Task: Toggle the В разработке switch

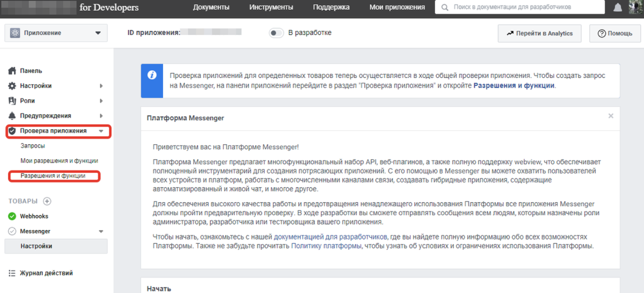Action: coord(276,33)
